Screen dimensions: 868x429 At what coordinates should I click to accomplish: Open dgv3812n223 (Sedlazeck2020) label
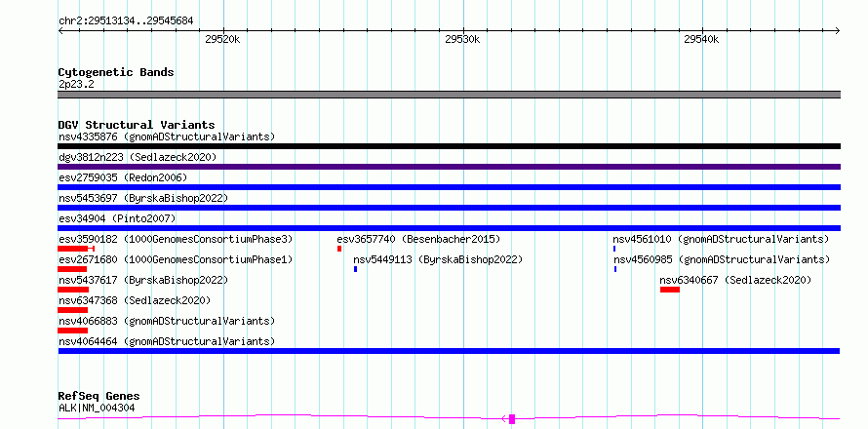[138, 157]
